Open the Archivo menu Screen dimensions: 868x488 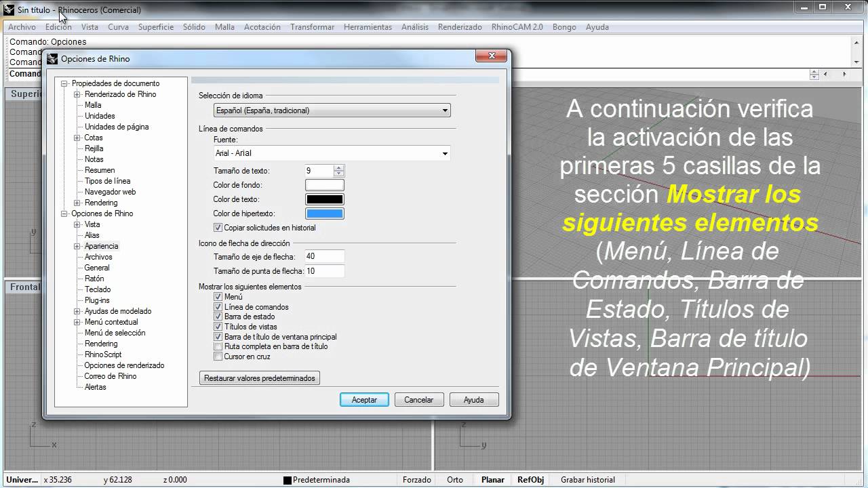click(x=22, y=27)
